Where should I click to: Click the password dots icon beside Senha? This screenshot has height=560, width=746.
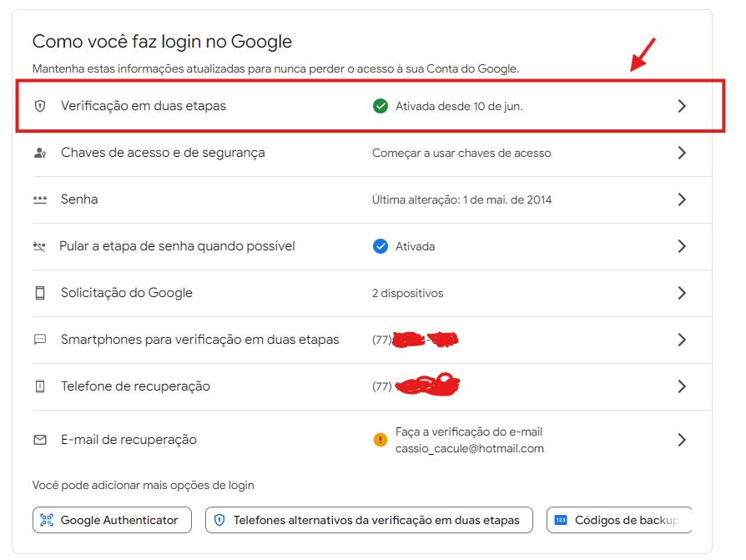(x=39, y=199)
